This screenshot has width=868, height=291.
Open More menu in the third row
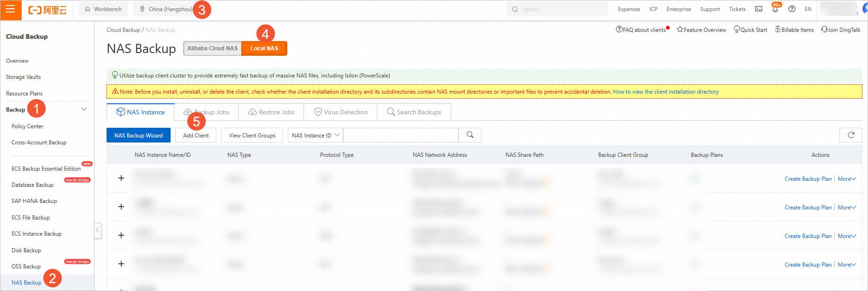tap(847, 236)
